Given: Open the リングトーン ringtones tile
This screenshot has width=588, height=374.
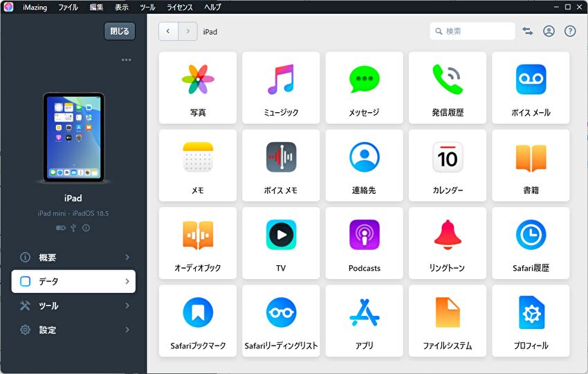Looking at the screenshot, I should (x=448, y=243).
